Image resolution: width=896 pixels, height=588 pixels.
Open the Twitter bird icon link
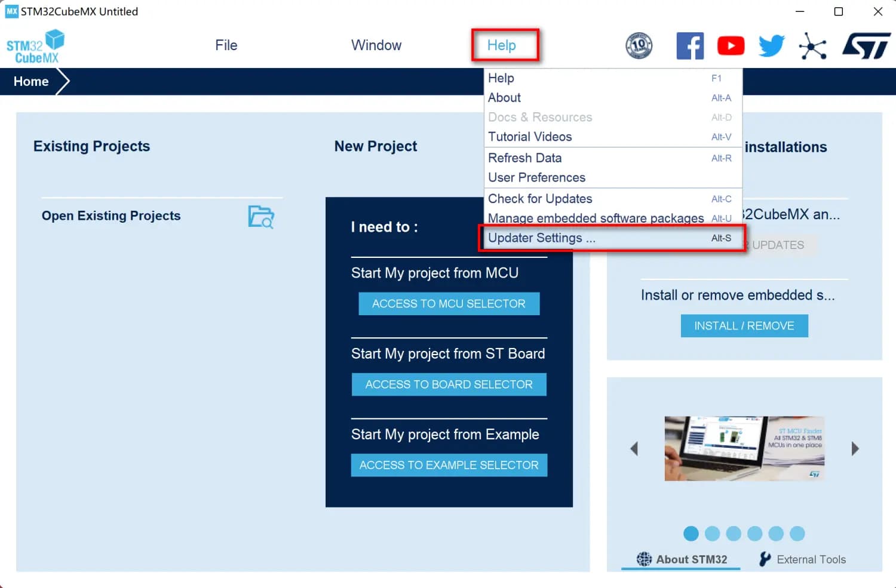pos(771,45)
